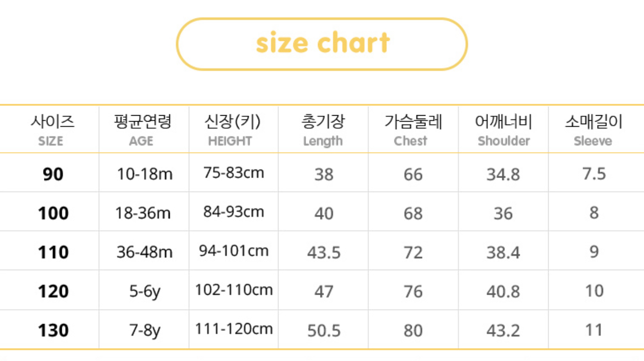Select size 120 row label
Image resolution: width=644 pixels, height=361 pixels.
tap(53, 291)
